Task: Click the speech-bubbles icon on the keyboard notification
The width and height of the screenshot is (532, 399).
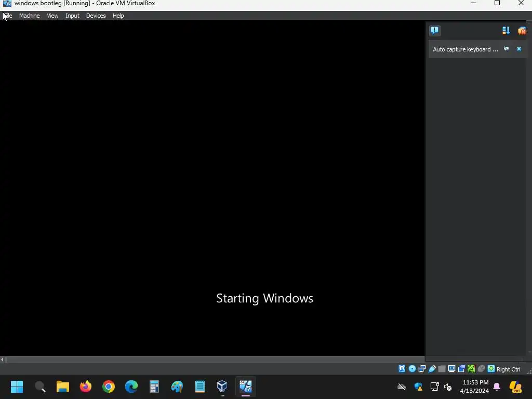Action: [x=506, y=49]
